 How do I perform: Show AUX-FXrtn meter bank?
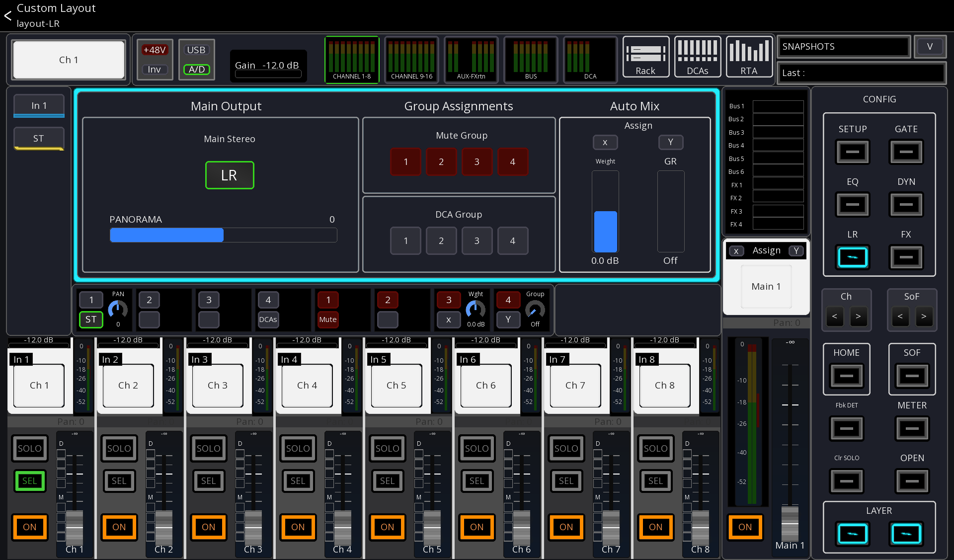471,60
